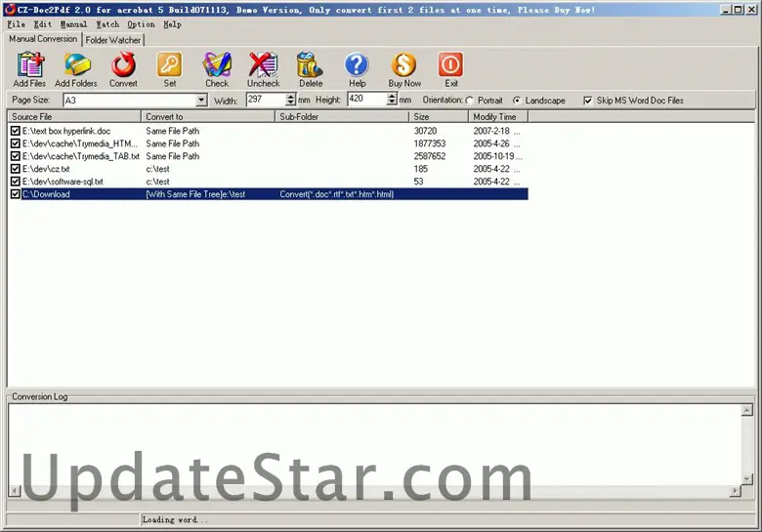Sort by the Size column header
This screenshot has height=532, width=762.
(439, 117)
